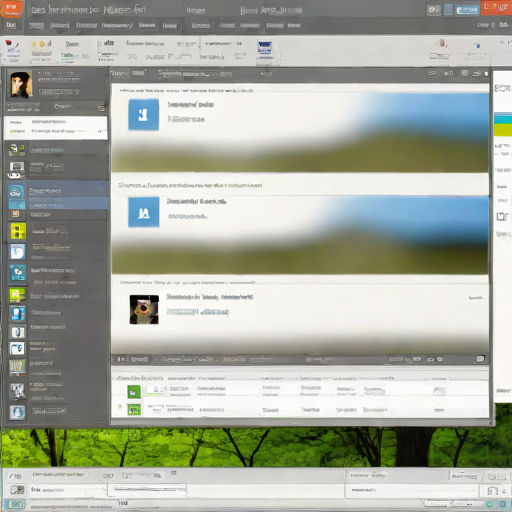512x512 pixels.
Task: Toggle the round green status indicator in taskbar corner
Action: (x=490, y=504)
